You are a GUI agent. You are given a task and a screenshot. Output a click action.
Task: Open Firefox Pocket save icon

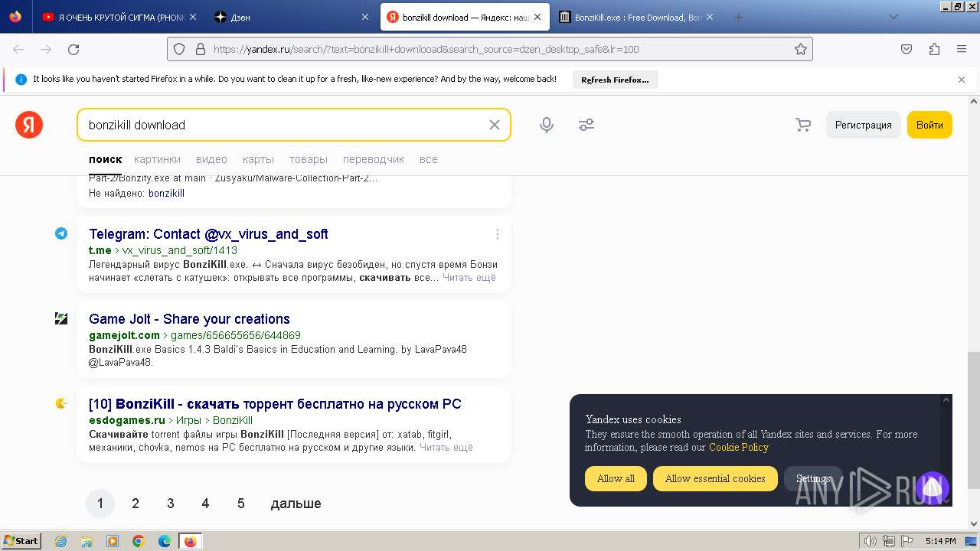[906, 49]
